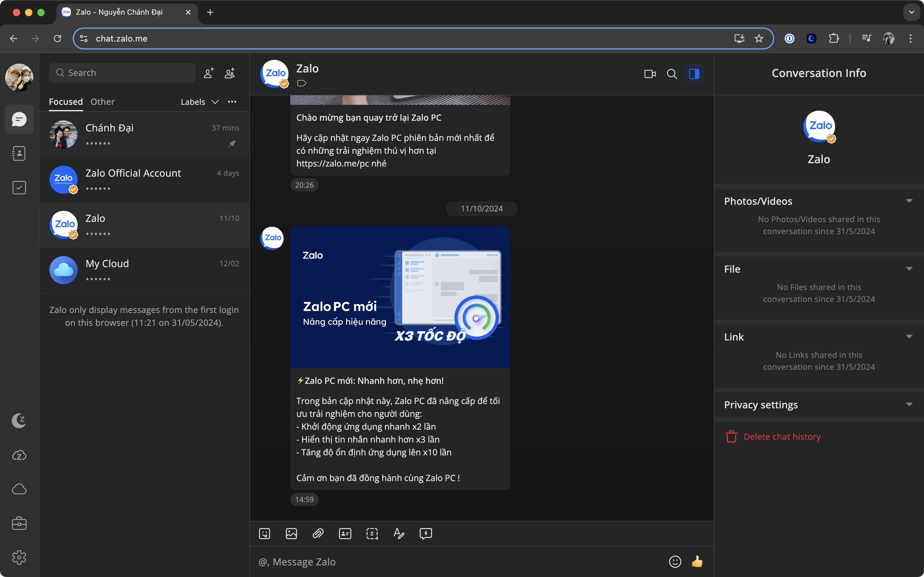Open the Messages tab in left sidebar
The width and height of the screenshot is (924, 577).
tap(19, 119)
